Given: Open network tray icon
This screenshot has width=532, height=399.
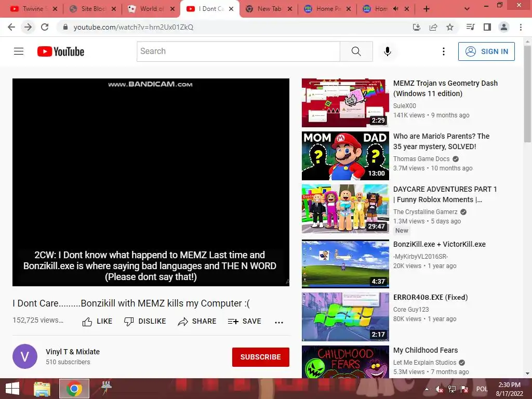Looking at the screenshot, I should 451,389.
